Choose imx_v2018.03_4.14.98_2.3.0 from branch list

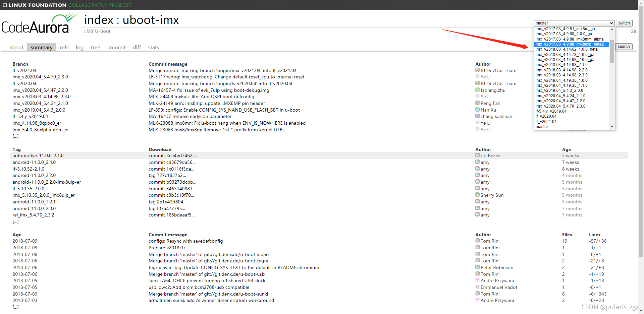(x=572, y=75)
